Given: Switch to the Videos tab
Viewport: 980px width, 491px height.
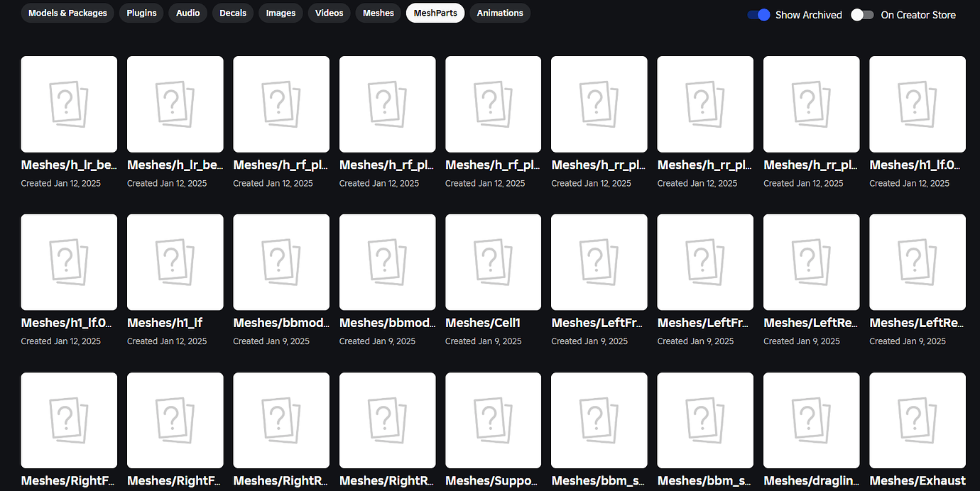Looking at the screenshot, I should [x=329, y=13].
